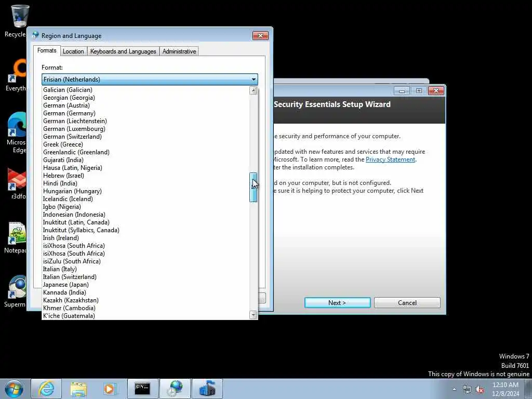Select Khmer (Cambodia) format
The height and width of the screenshot is (399, 532).
[x=145, y=309]
